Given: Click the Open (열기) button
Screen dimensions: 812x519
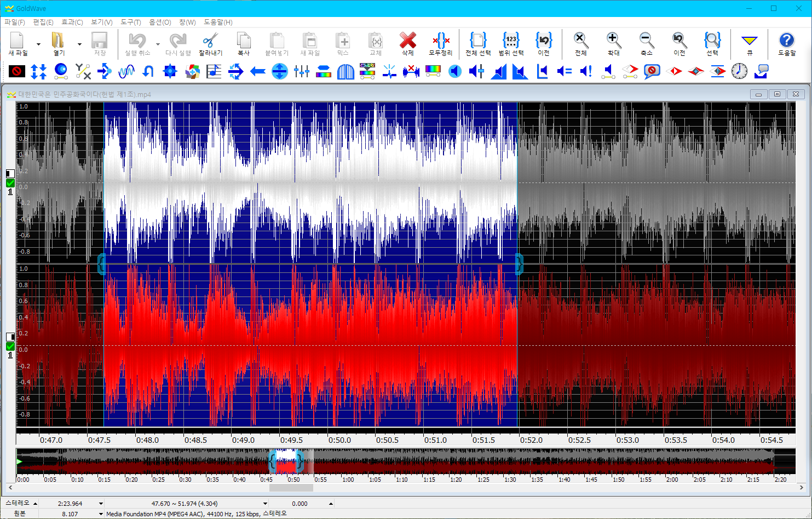Looking at the screenshot, I should (59, 44).
